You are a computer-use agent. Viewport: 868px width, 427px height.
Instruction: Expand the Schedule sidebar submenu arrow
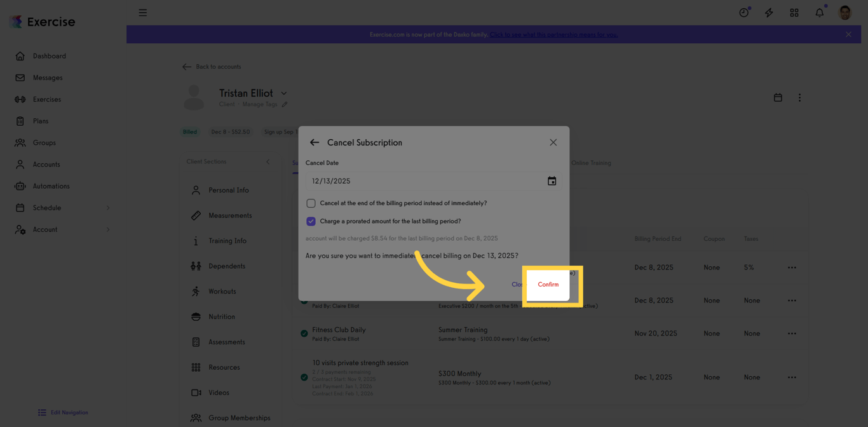(x=107, y=208)
